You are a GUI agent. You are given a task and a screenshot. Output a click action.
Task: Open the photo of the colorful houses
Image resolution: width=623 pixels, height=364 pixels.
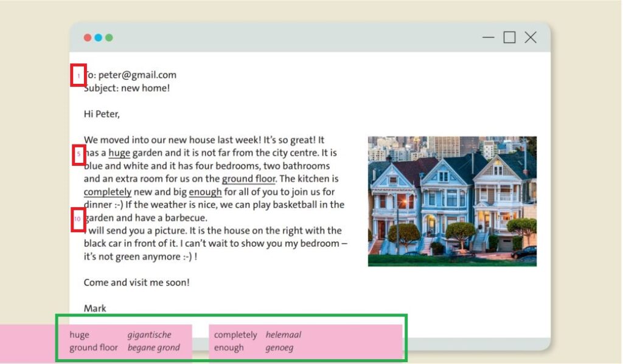452,201
